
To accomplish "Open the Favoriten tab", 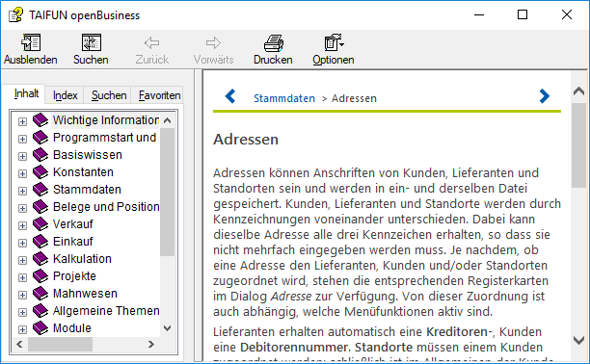I will click(x=159, y=95).
